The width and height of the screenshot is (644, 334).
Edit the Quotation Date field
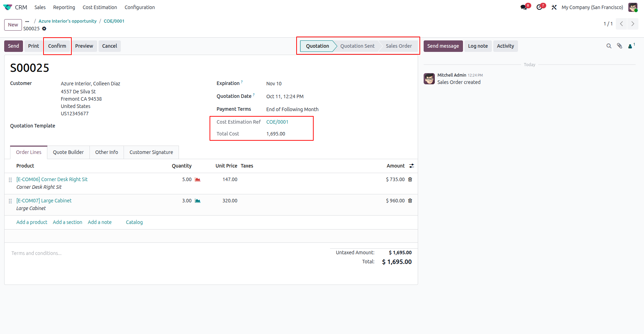point(285,96)
